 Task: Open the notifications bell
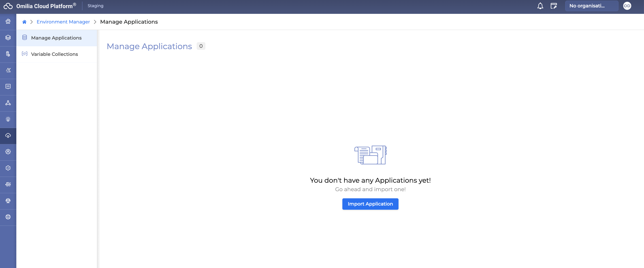[x=540, y=6]
